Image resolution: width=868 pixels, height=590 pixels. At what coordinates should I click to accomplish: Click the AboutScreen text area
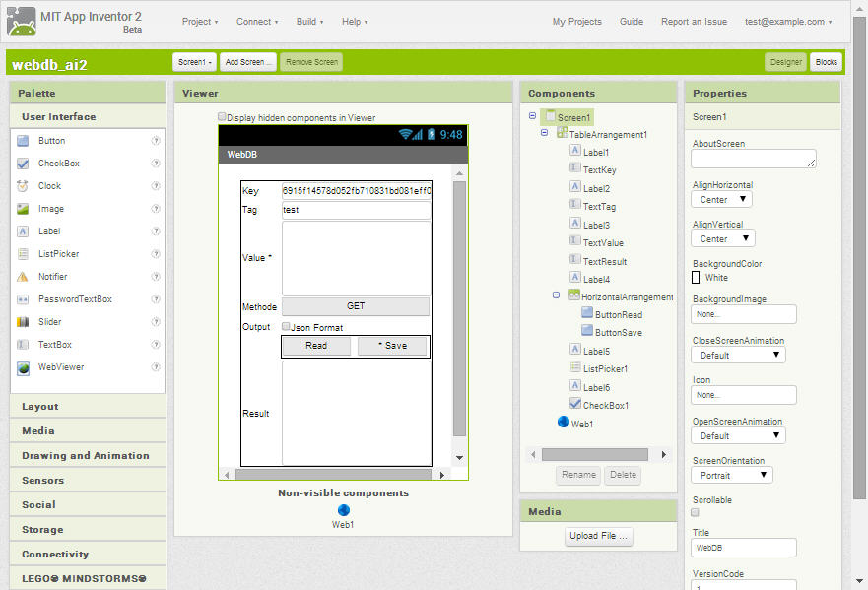(754, 159)
